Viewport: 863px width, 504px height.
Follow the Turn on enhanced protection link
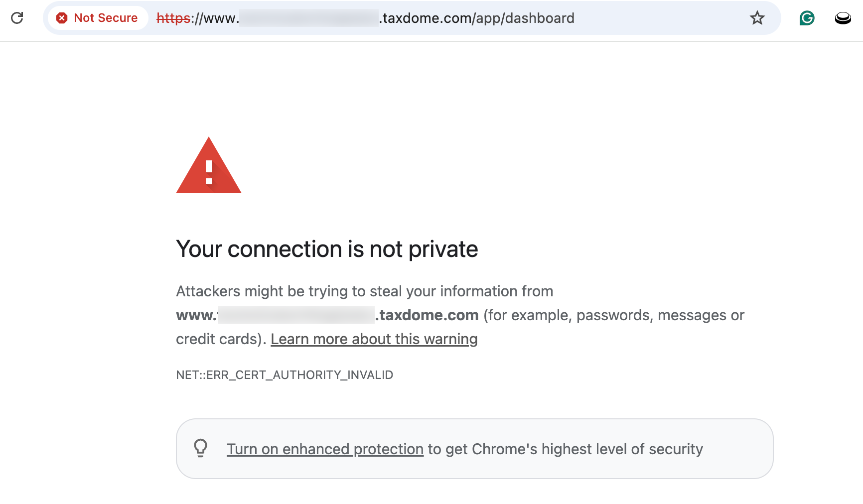pyautogui.click(x=325, y=449)
